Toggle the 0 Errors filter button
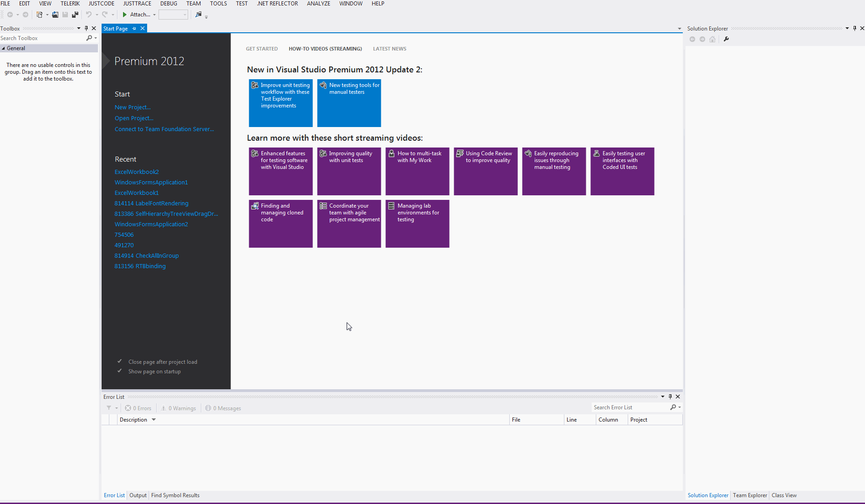Screen dimensions: 865x504 click(x=138, y=408)
